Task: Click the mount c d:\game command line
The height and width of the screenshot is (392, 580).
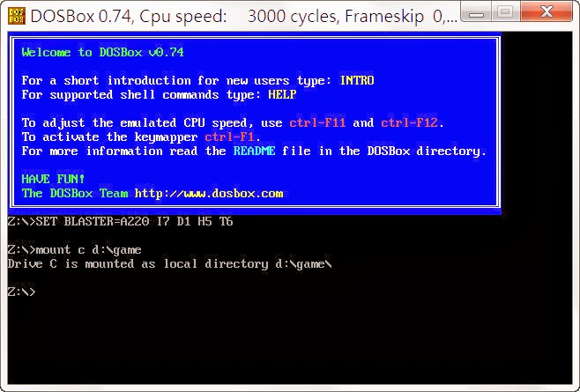Action: click(x=74, y=250)
